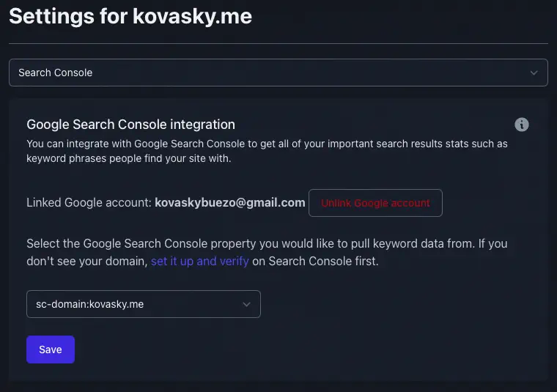Click the info icon beside integration heading
Screen dimensions: 557x392
pos(522,125)
